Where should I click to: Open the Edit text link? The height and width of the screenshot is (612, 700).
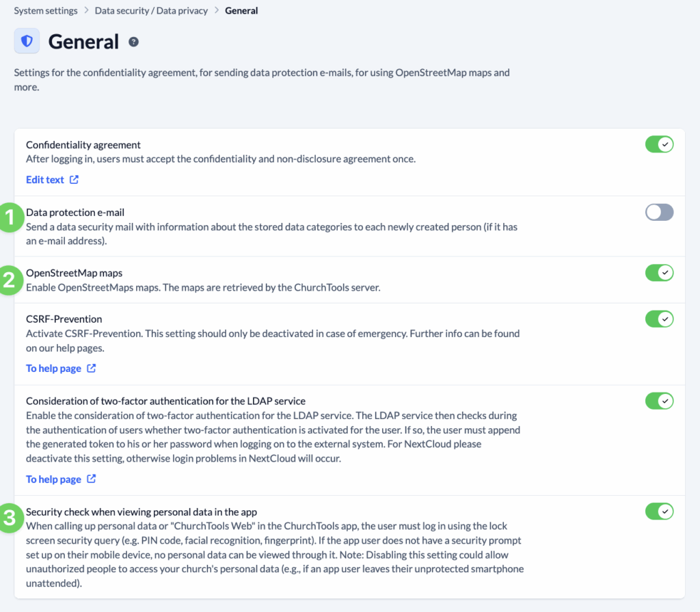tap(45, 180)
